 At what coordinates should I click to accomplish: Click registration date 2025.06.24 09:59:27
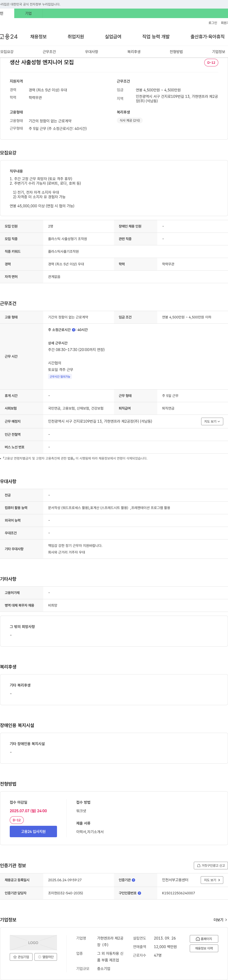[x=65, y=880]
